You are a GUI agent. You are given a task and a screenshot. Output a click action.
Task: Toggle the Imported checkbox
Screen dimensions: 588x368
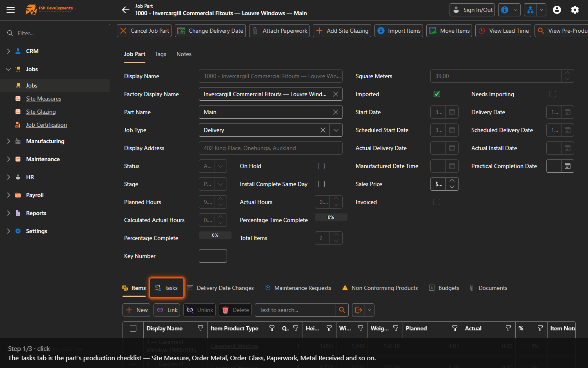pos(437,94)
